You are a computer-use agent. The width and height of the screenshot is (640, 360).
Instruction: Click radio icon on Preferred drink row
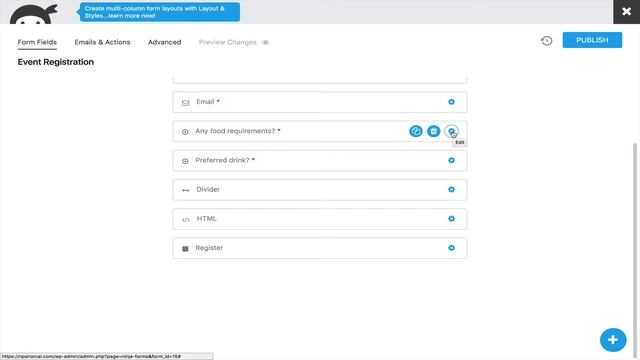[x=185, y=161]
